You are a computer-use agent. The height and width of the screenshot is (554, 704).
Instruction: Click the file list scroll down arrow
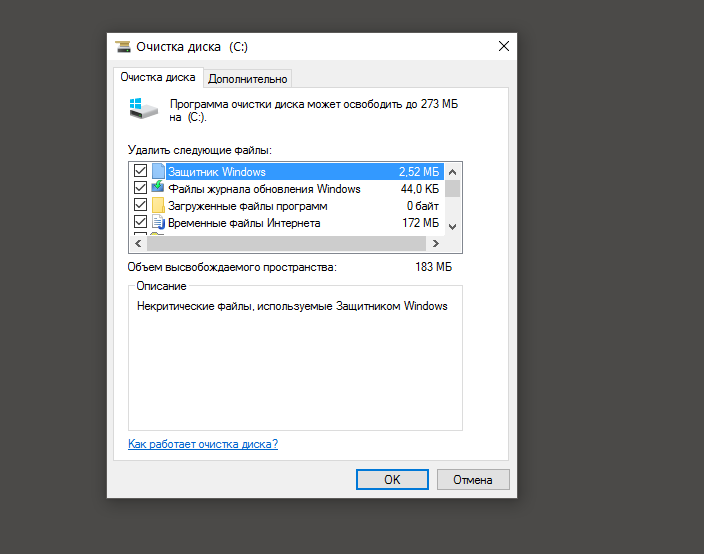[x=453, y=227]
